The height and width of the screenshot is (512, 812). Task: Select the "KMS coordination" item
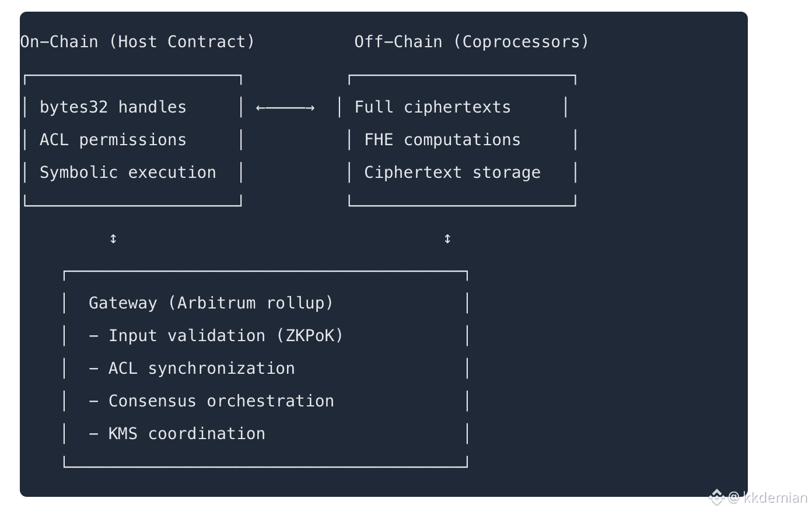coord(187,434)
